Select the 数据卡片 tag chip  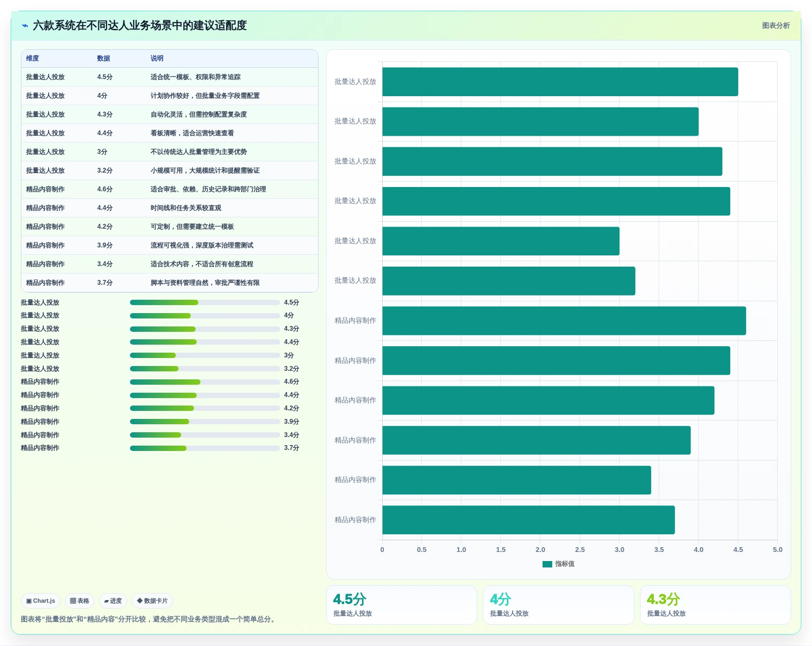pos(152,601)
